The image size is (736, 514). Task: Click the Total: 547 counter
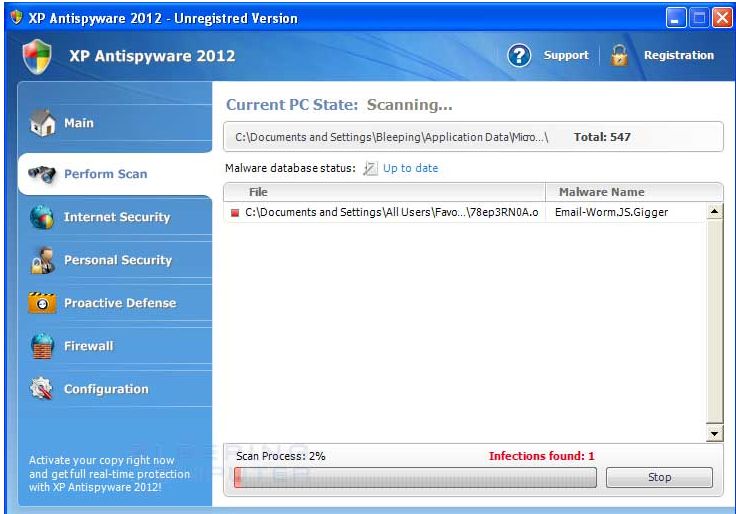[602, 137]
